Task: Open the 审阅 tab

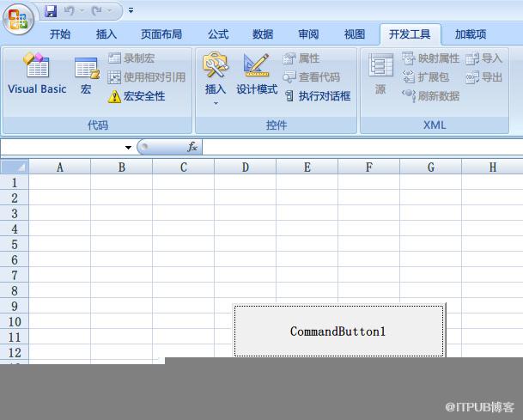Action: pos(308,34)
